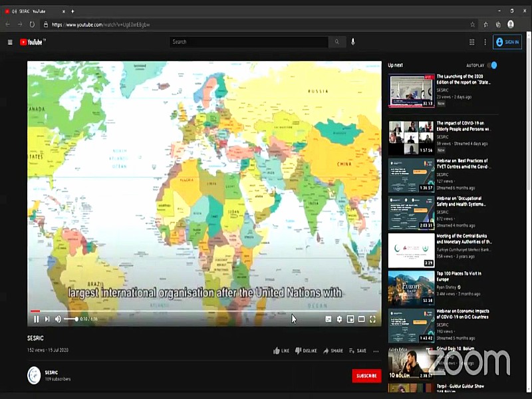Image resolution: width=532 pixels, height=399 pixels.
Task: Click the Like button
Action: coord(281,350)
